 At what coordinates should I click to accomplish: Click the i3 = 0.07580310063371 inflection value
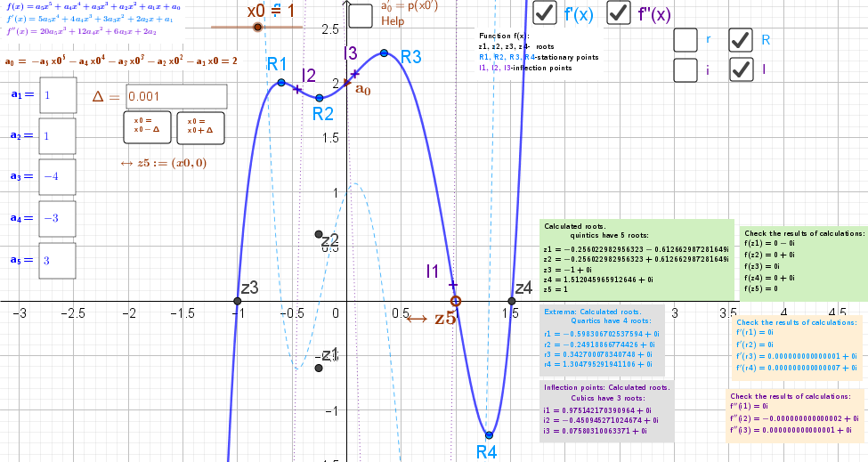595,431
